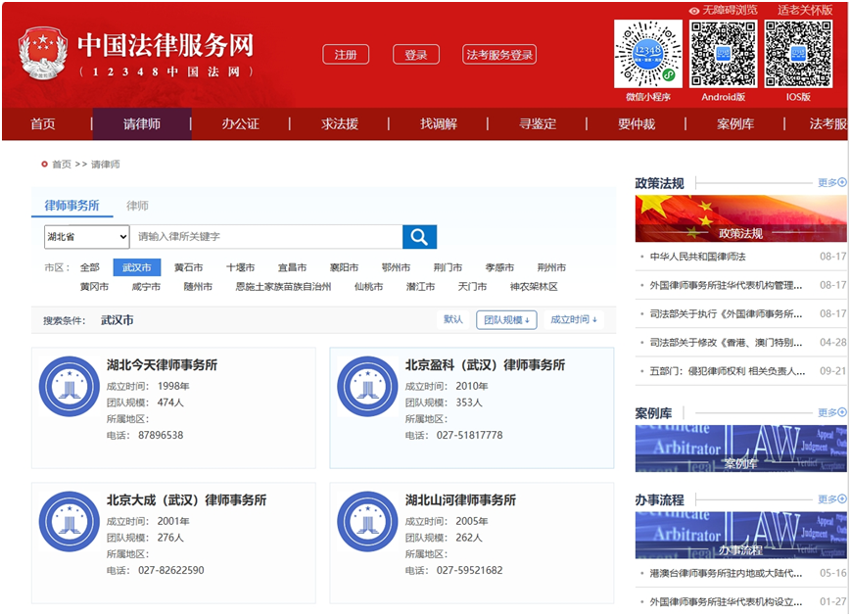Sort by 成立时间 descending

574,319
